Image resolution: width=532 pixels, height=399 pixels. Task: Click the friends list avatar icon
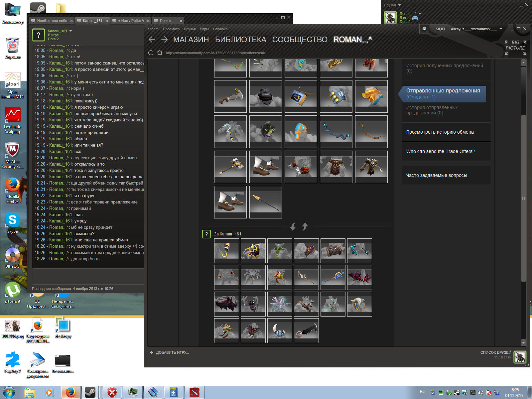click(x=520, y=357)
